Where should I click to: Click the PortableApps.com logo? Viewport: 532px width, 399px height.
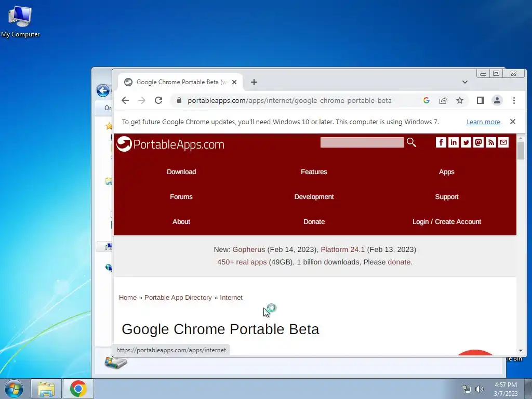[170, 144]
